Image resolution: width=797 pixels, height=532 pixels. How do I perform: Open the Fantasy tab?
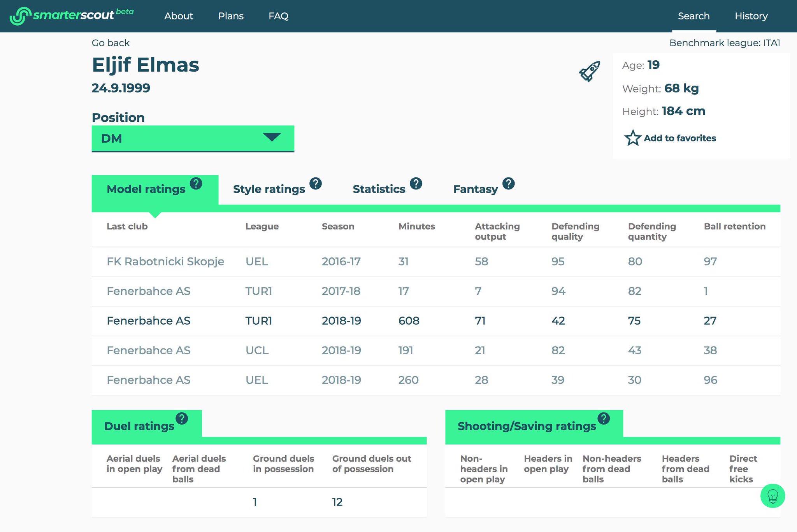pyautogui.click(x=475, y=189)
